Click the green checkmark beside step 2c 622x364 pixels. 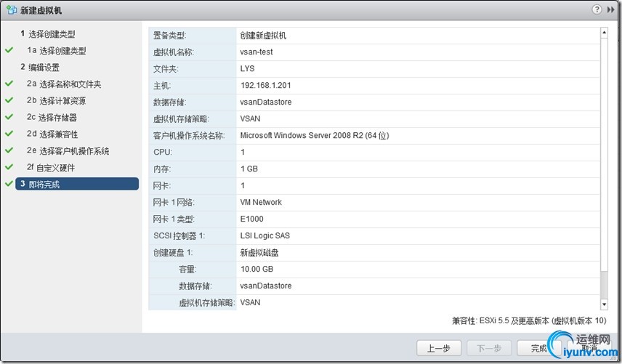pyautogui.click(x=9, y=116)
